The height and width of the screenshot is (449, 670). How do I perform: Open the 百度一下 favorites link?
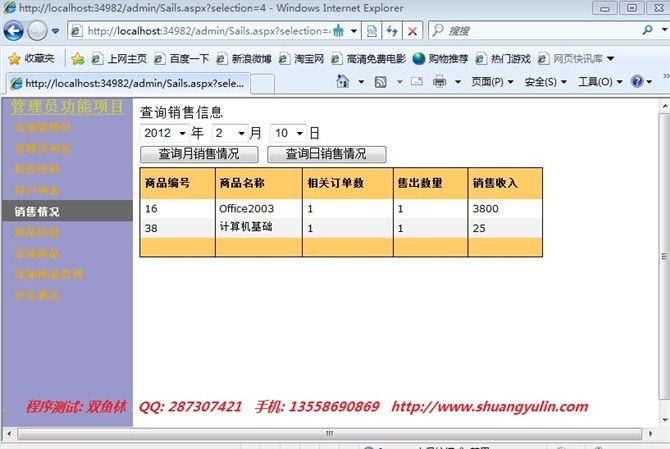pos(182,59)
